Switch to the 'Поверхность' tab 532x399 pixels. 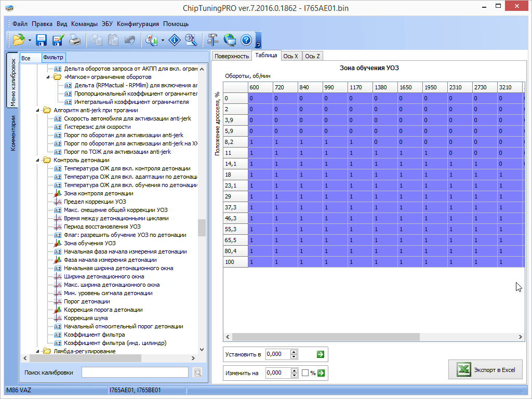232,56
